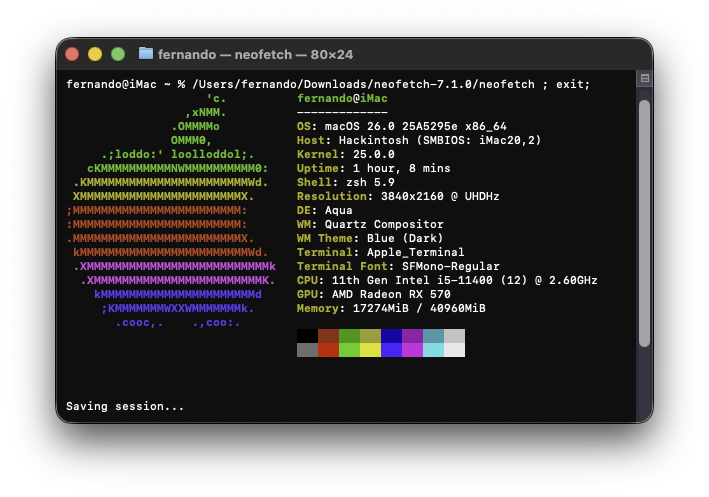
Task: Click the dark green color block
Action: 350,336
